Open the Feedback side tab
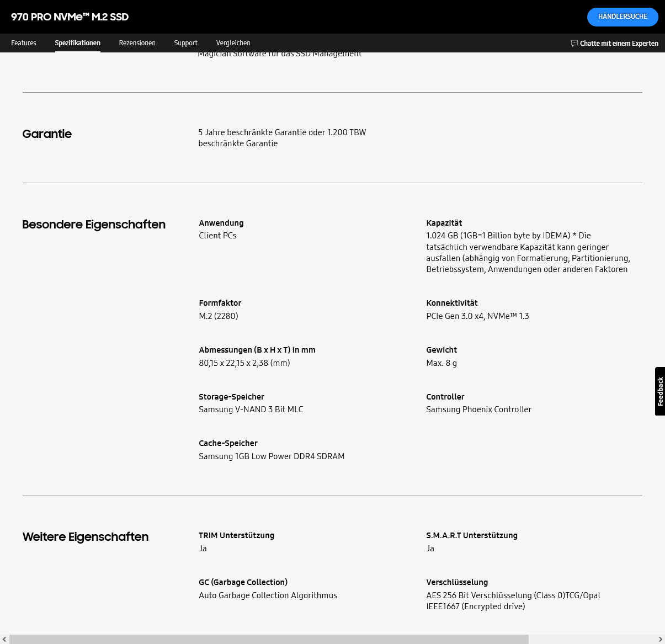The height and width of the screenshot is (644, 665). (x=660, y=391)
